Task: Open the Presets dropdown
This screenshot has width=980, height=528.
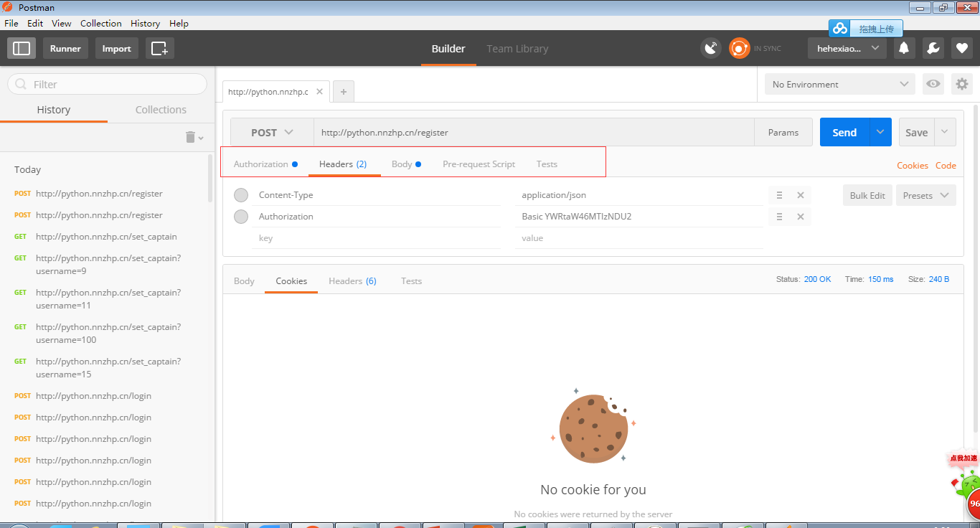Action: [925, 195]
